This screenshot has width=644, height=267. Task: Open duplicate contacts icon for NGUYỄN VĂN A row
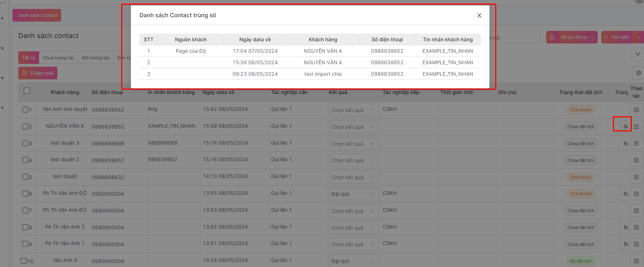(625, 127)
